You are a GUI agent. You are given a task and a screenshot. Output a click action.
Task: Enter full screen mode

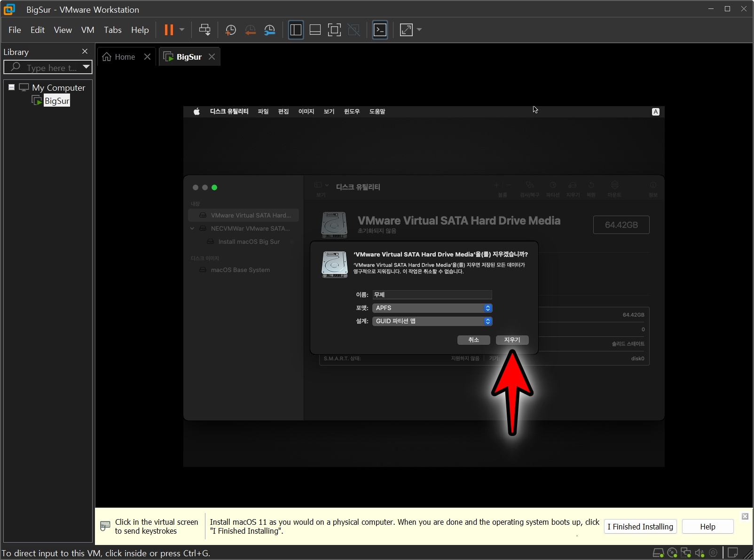pyautogui.click(x=334, y=30)
